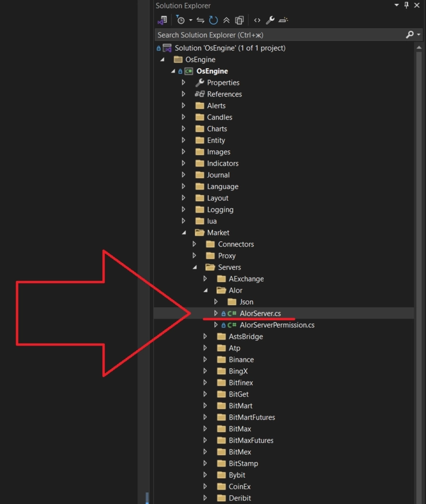
Task: Click the open Market folder icon
Action: pos(200,233)
